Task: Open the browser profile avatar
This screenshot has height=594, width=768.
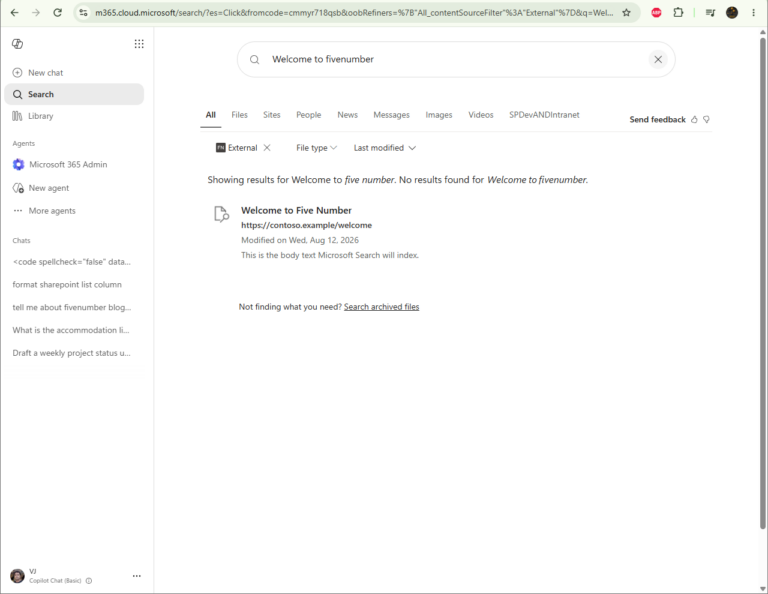Action: coord(732,13)
